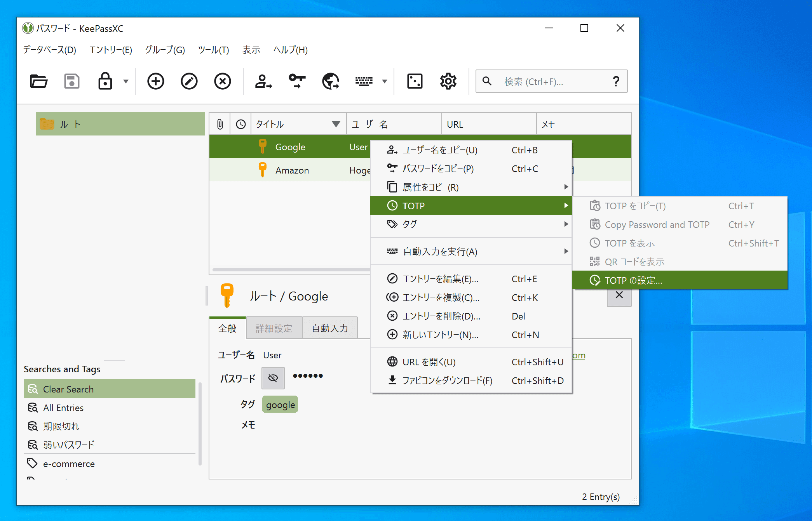This screenshot has height=521, width=812.
Task: Choose エントリーを複製 in context menu
Action: click(471, 297)
